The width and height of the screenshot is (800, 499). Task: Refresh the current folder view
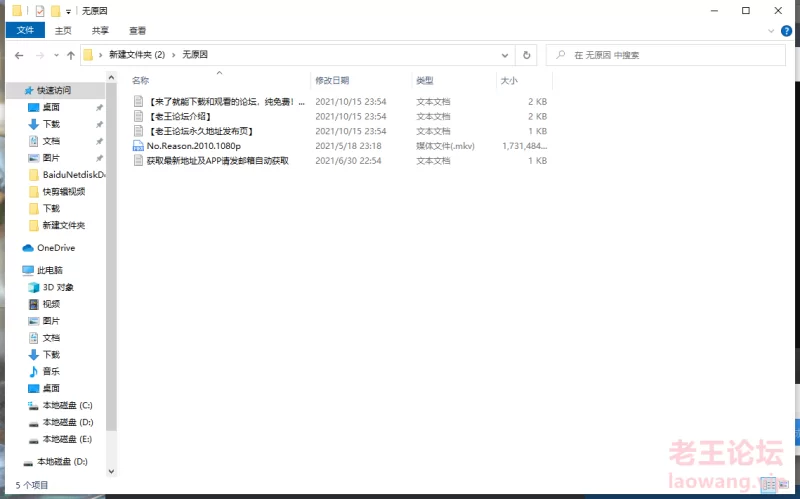527,55
